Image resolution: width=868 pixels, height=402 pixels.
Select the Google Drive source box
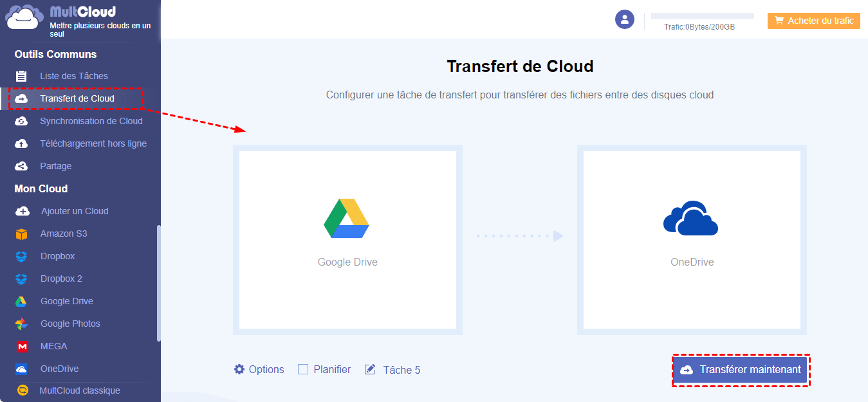(x=347, y=240)
